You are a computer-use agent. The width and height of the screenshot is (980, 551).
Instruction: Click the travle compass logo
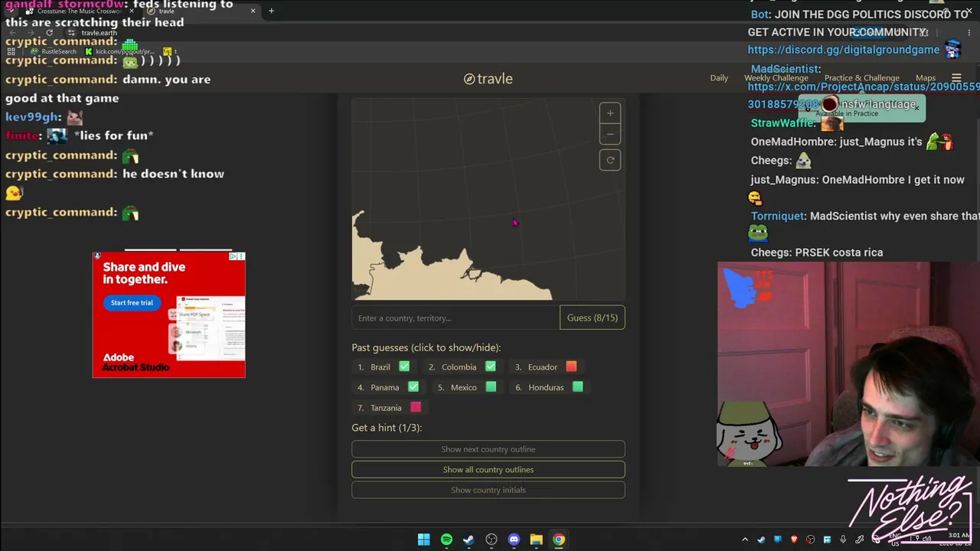coord(469,79)
